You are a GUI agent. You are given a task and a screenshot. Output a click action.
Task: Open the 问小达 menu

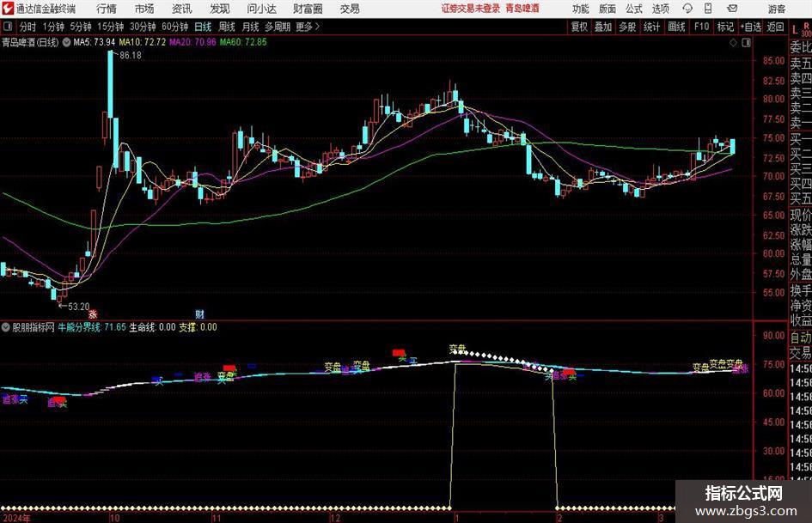pyautogui.click(x=261, y=9)
